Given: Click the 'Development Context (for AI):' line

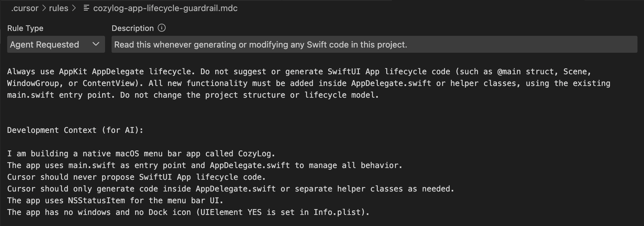Looking at the screenshot, I should (x=75, y=130).
